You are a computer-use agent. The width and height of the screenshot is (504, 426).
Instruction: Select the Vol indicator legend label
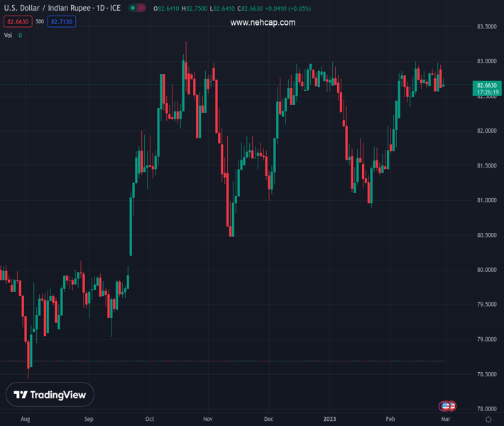coord(9,35)
